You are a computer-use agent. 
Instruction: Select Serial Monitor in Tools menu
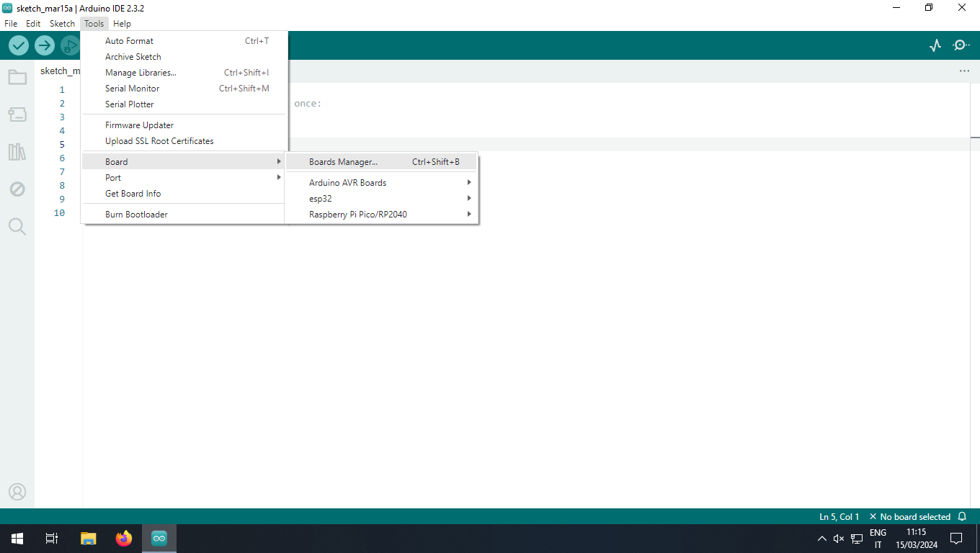(x=184, y=89)
